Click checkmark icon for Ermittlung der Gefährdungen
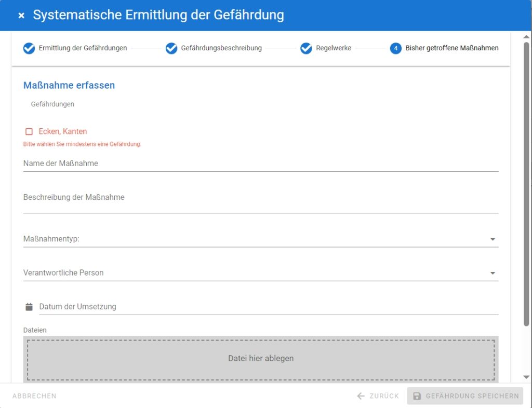Image resolution: width=532 pixels, height=408 pixels. pyautogui.click(x=29, y=48)
